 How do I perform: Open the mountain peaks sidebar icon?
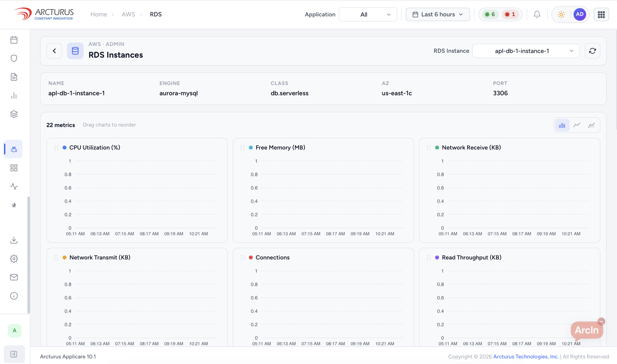click(14, 205)
